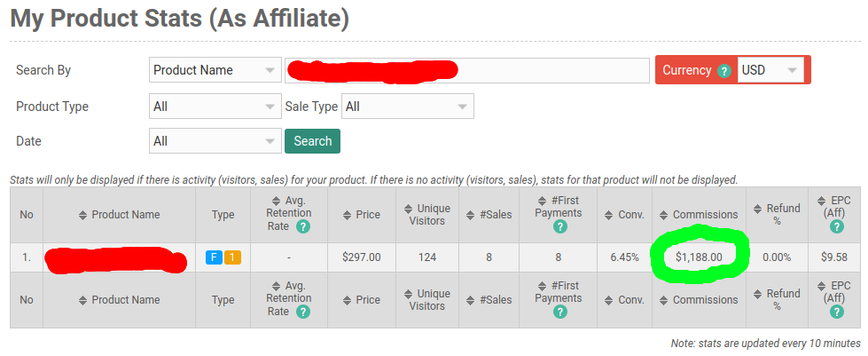
Task: Click help icon in bottom Avg. Retention Rate header
Action: pos(303,312)
